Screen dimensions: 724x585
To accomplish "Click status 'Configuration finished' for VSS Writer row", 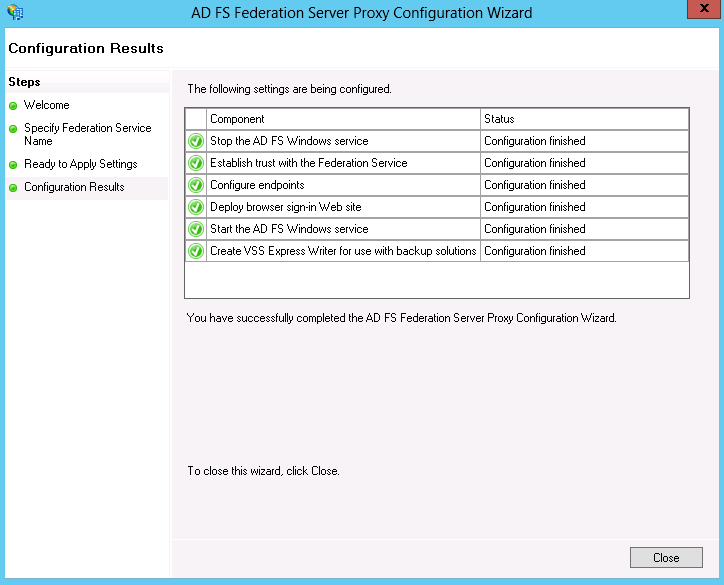I will pos(585,251).
